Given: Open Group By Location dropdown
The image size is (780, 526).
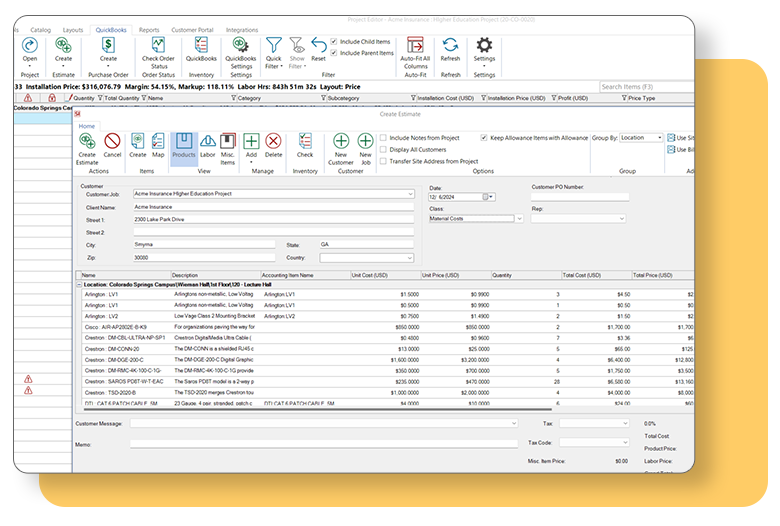Looking at the screenshot, I should pyautogui.click(x=660, y=138).
